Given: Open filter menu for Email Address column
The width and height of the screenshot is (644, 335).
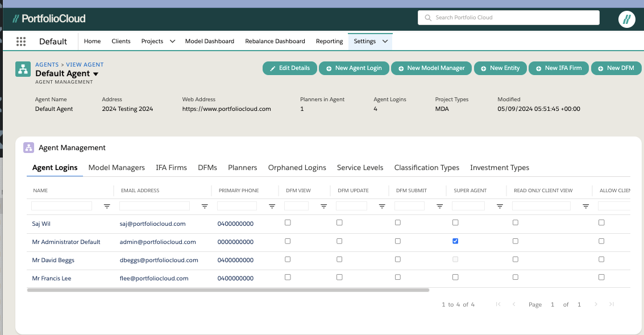Looking at the screenshot, I should [205, 206].
